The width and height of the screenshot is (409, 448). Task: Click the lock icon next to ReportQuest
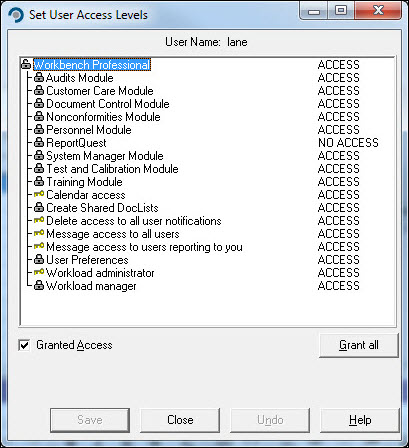pos(39,143)
